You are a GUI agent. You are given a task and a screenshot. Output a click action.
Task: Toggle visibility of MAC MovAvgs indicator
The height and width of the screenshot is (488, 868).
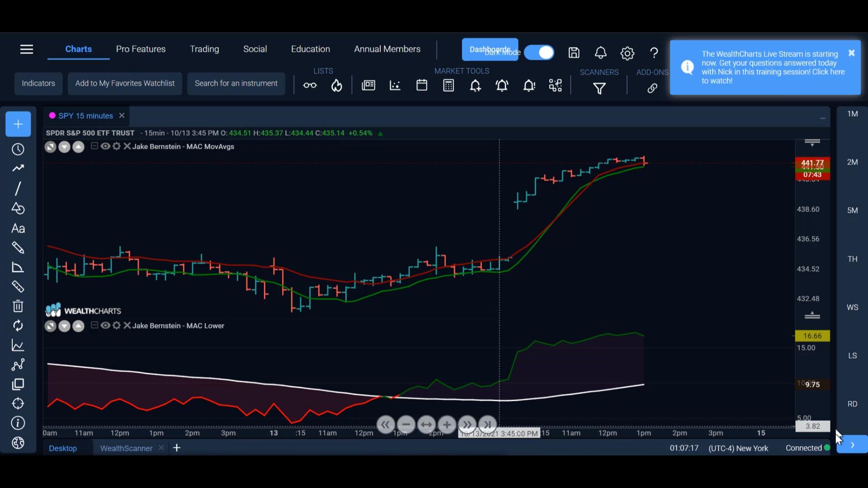click(x=105, y=146)
